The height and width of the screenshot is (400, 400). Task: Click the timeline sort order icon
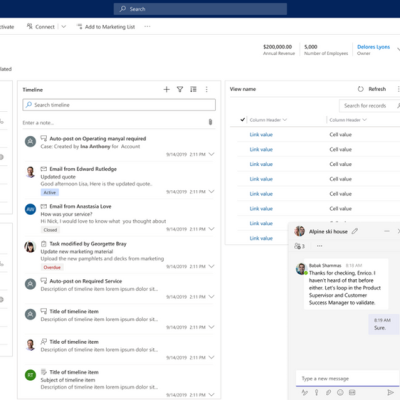193,89
